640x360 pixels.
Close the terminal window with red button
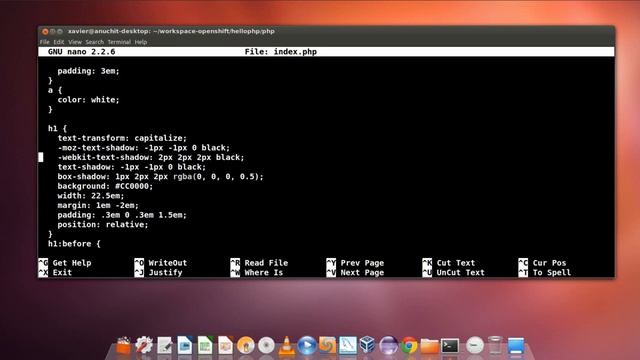pos(45,31)
